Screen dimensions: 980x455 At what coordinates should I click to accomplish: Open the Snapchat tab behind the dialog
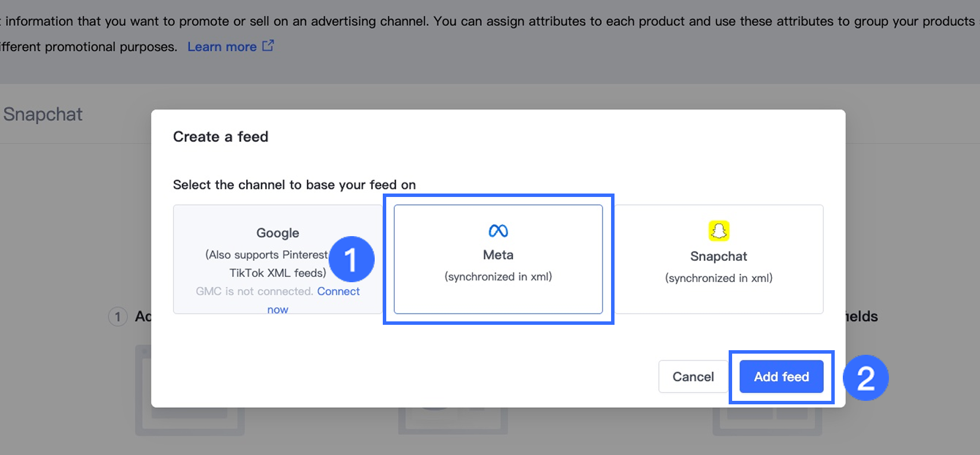(43, 114)
